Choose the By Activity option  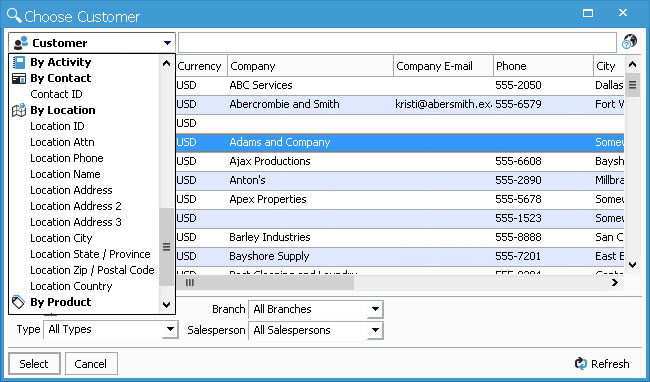[61, 62]
